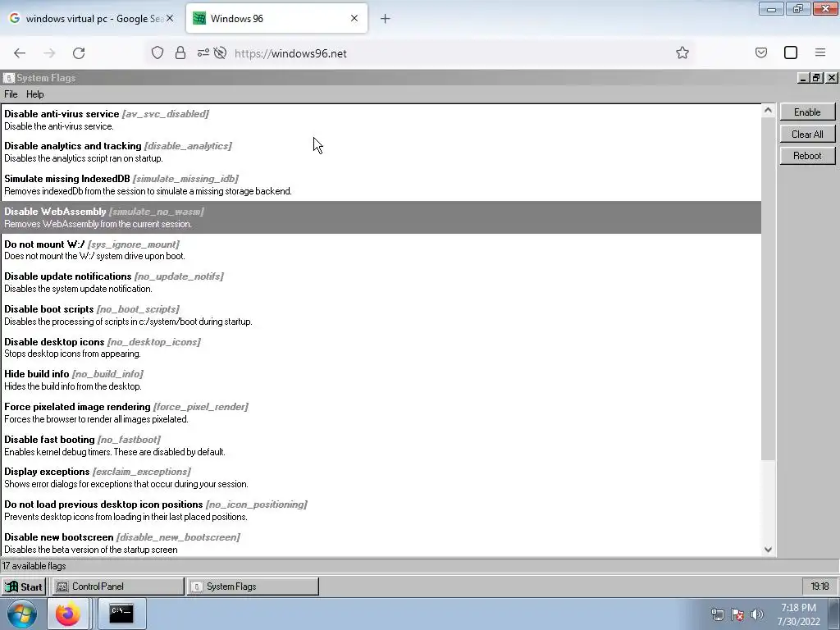The image size is (840, 630).
Task: Click the Windows 96 clock showing 19:18
Action: point(819,587)
